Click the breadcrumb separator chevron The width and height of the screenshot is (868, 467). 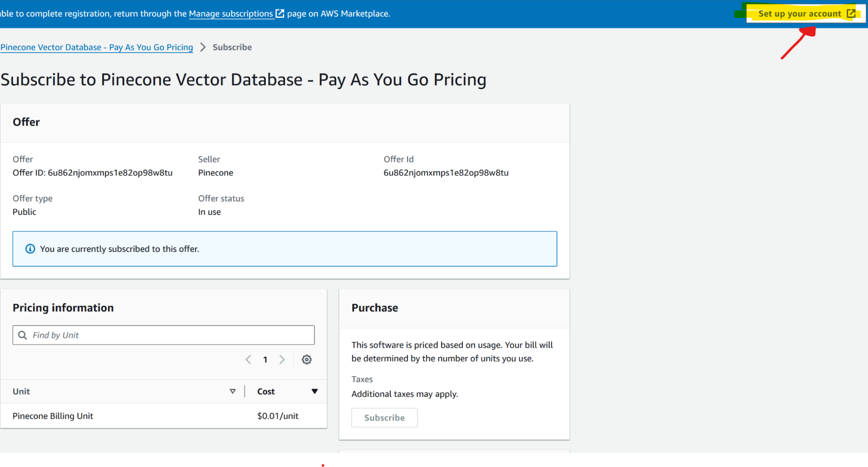pos(203,47)
